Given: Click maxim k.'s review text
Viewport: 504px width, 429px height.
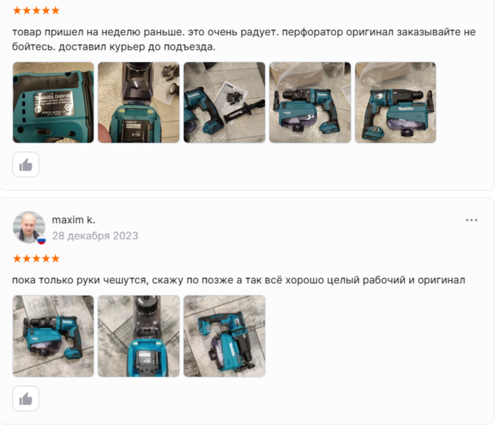Looking at the screenshot, I should point(238,280).
